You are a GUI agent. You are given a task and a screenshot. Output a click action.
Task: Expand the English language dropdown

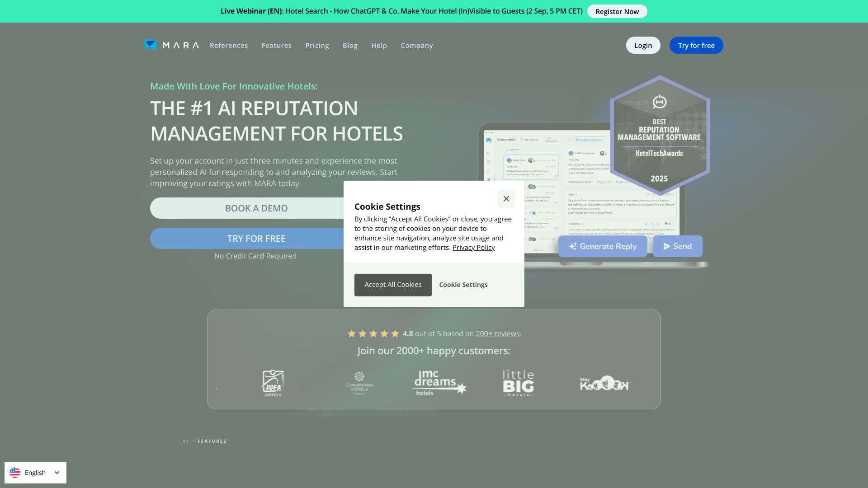pyautogui.click(x=57, y=473)
